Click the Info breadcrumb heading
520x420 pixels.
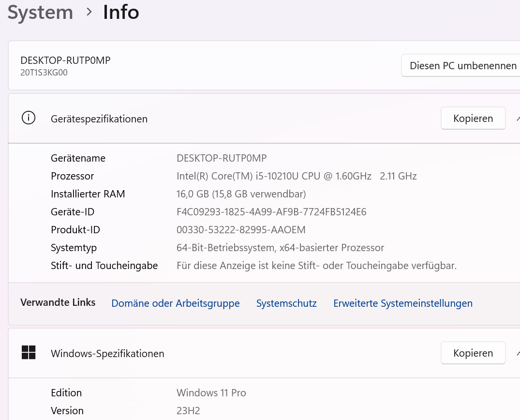(121, 13)
